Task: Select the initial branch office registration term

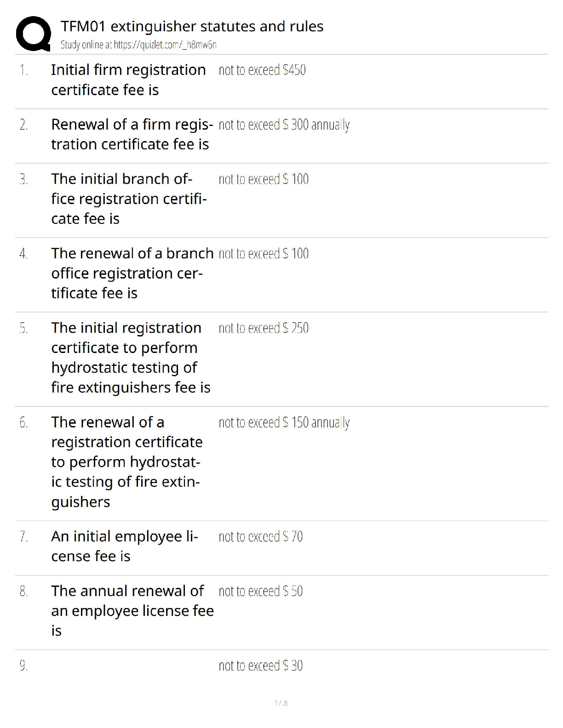Action: pos(129,199)
